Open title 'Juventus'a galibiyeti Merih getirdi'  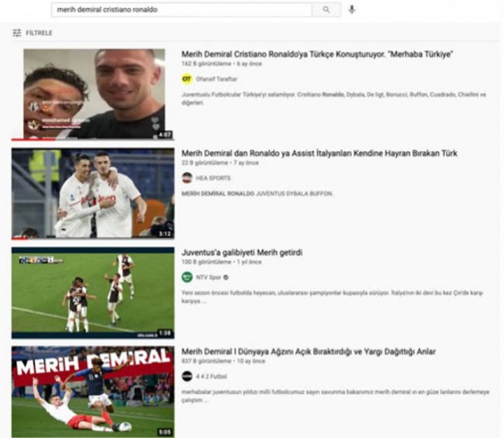pos(241,253)
